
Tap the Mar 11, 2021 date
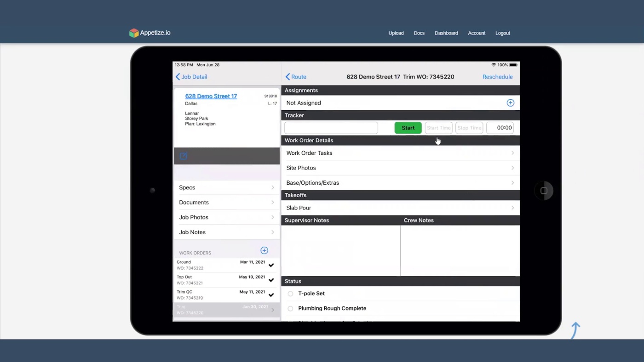(253, 262)
